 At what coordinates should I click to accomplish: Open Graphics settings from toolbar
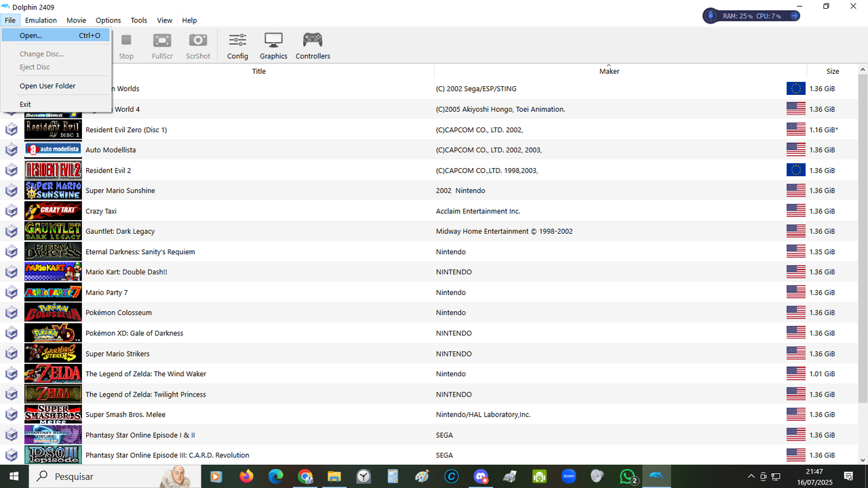point(273,46)
